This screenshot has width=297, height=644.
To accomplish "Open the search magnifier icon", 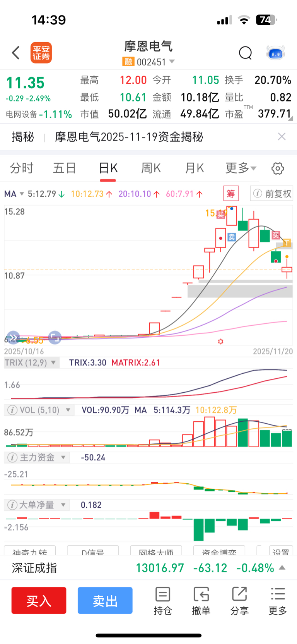I will click(x=246, y=53).
